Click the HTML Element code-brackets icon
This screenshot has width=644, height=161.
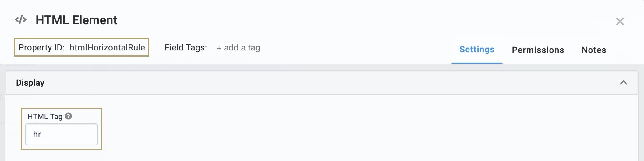coord(21,20)
